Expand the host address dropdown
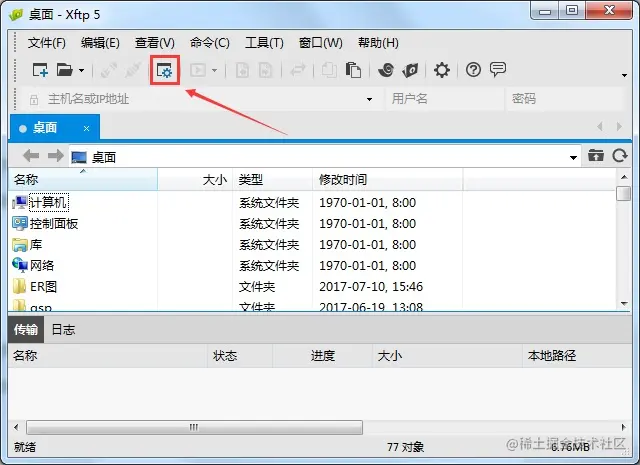640x465 pixels. pos(369,99)
